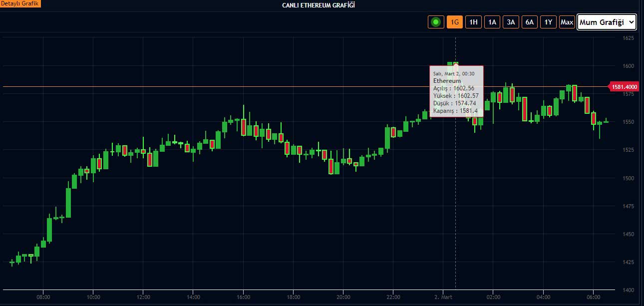Image resolution: width=644 pixels, height=306 pixels.
Task: Display the Max time range
Action: pyautogui.click(x=567, y=22)
